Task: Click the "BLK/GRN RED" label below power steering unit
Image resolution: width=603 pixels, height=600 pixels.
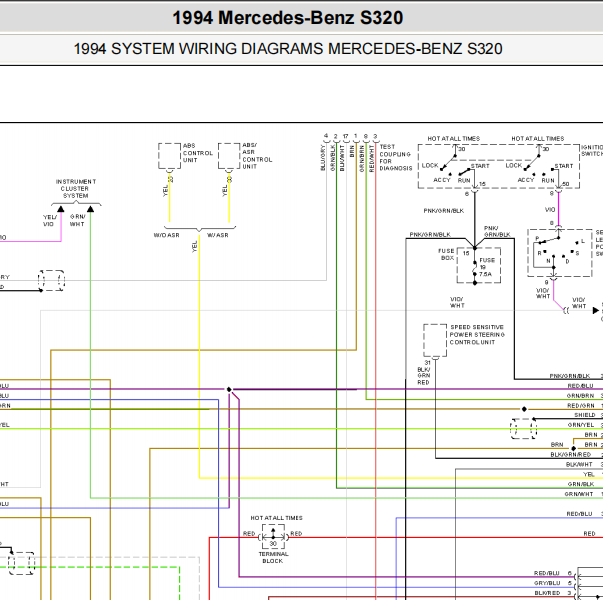Action: pos(423,375)
